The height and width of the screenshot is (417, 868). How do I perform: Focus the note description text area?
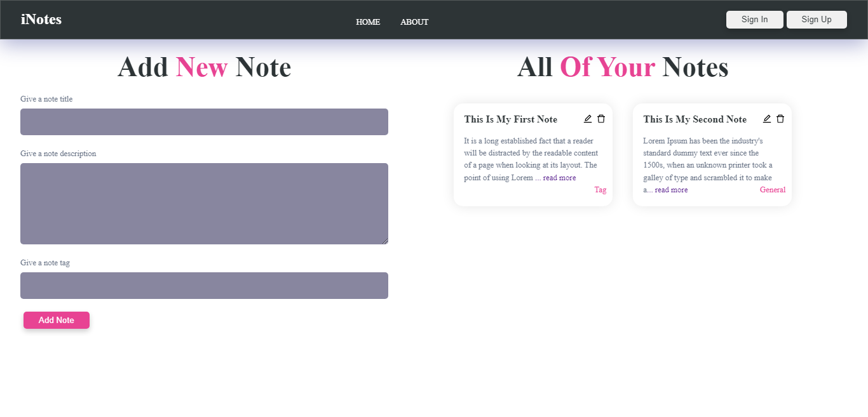pyautogui.click(x=204, y=204)
